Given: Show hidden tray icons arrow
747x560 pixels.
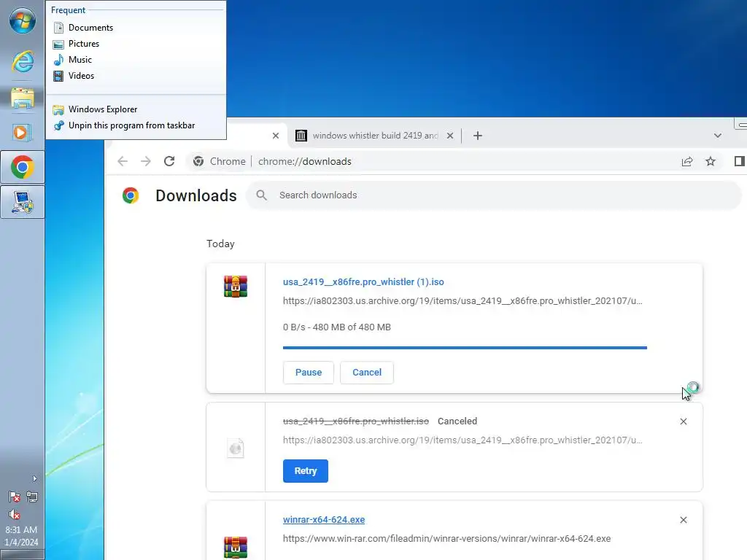Looking at the screenshot, I should [34, 478].
